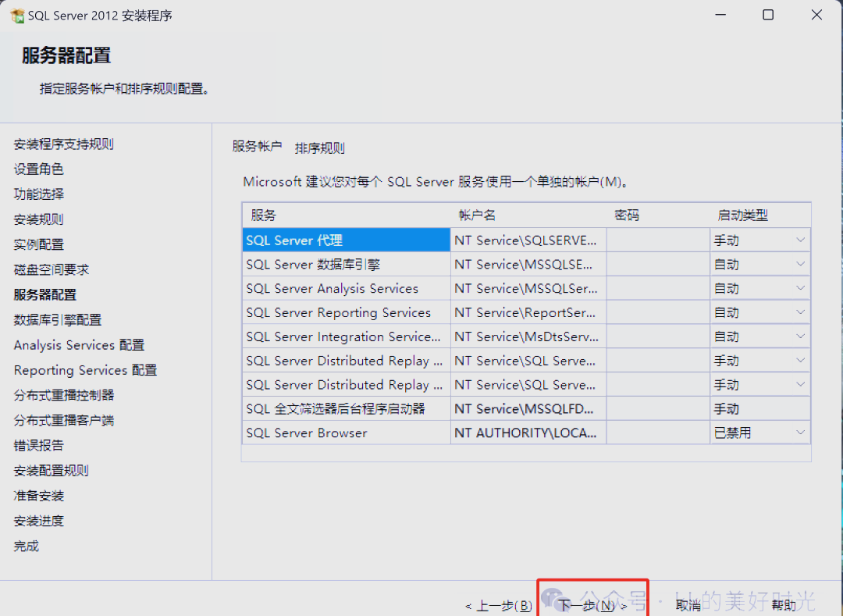This screenshot has height=616, width=843.
Task: Open startup type dropdown for SQL Server Browser
Action: tap(800, 433)
